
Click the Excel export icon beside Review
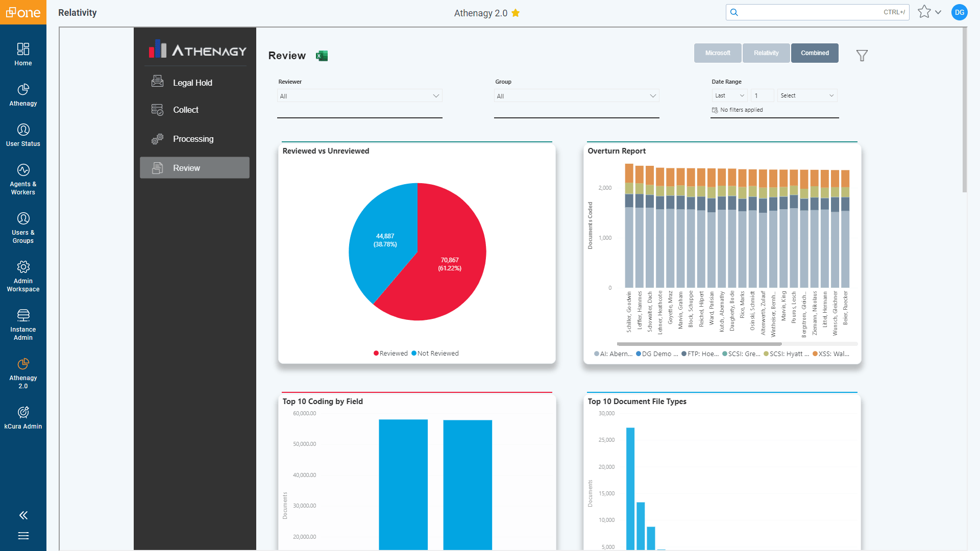tap(322, 56)
